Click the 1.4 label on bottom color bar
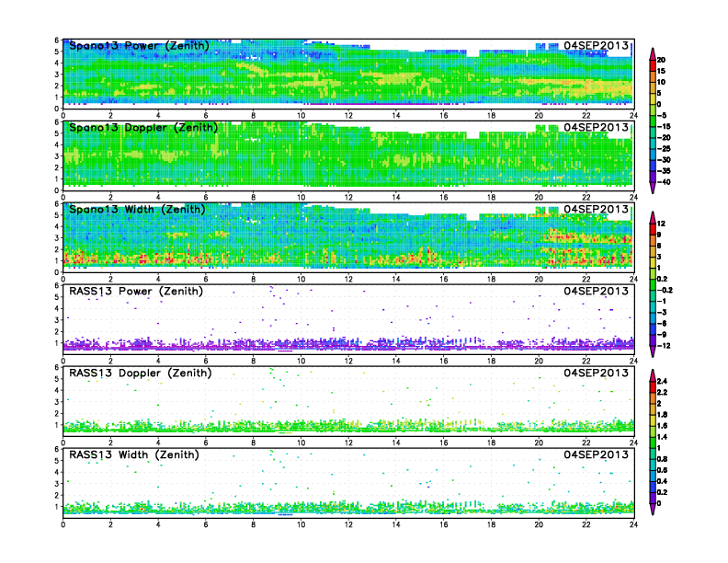Image resolution: width=728 pixels, height=563 pixels. tap(662, 437)
